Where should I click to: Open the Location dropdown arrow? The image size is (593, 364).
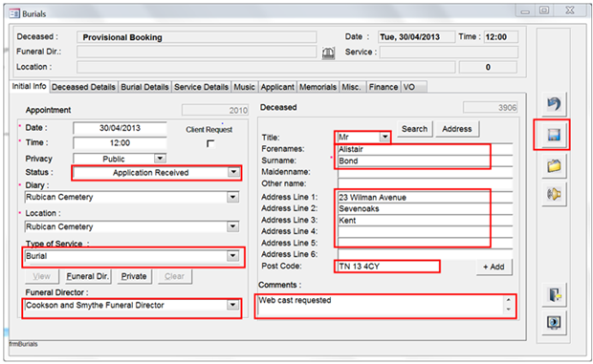[232, 226]
